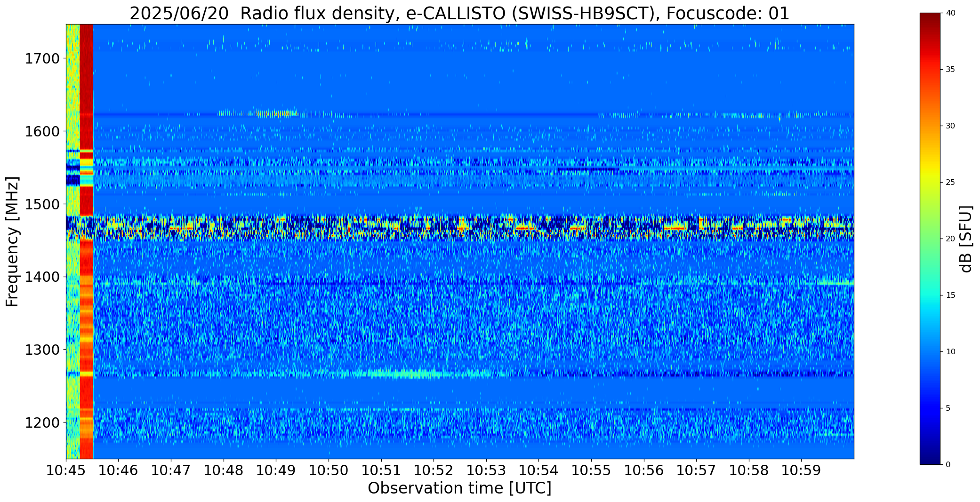Click the 1400 frequency tick label
980x502 pixels.
tap(42, 277)
